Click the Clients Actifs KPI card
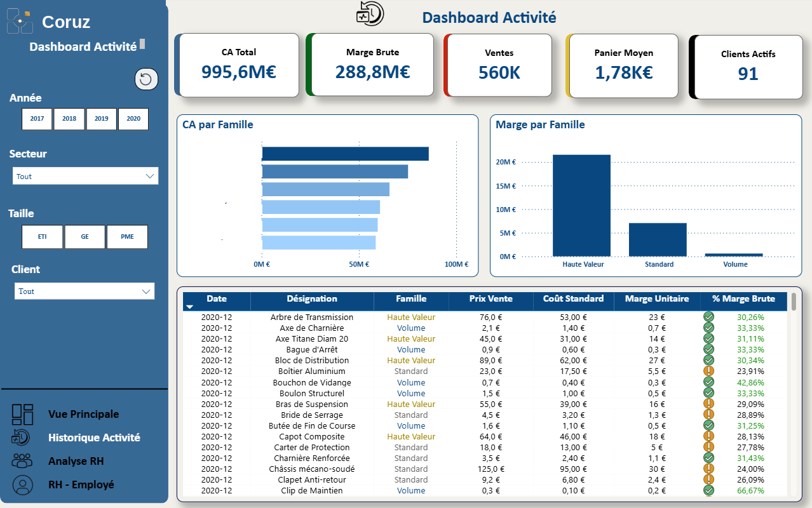The width and height of the screenshot is (812, 508). 748,67
